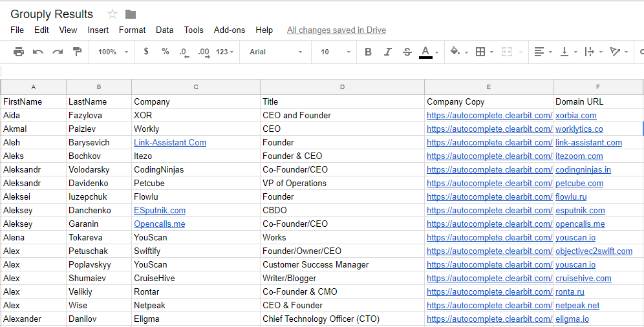Select column D header

(x=342, y=87)
